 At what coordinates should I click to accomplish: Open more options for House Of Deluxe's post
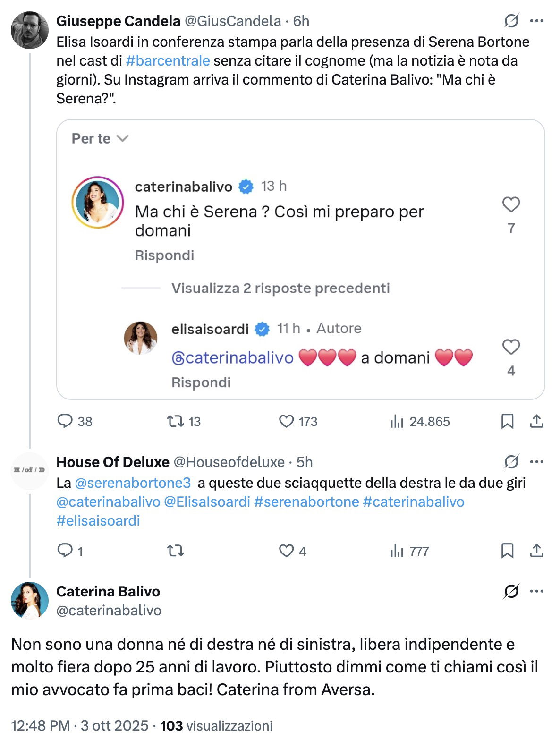pyautogui.click(x=537, y=462)
